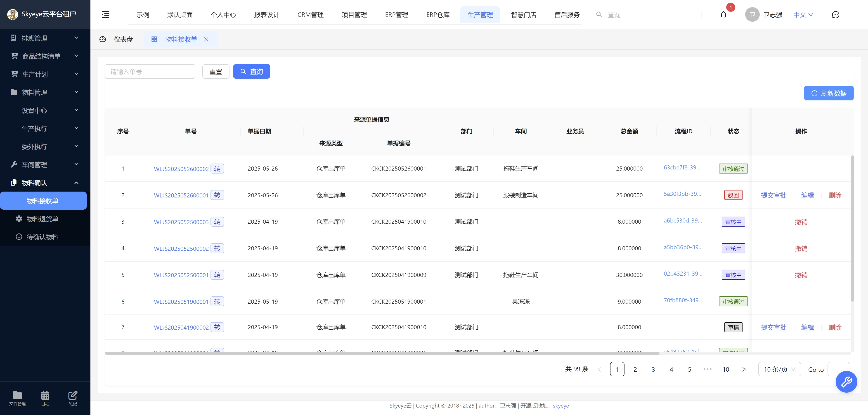Expand 排班管理 menu
The image size is (868, 415).
point(45,38)
